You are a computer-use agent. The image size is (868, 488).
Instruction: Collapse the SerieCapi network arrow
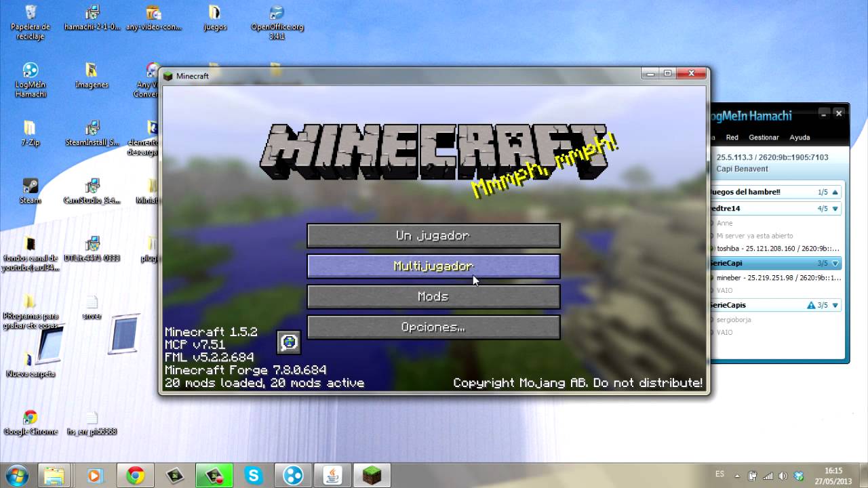(835, 263)
